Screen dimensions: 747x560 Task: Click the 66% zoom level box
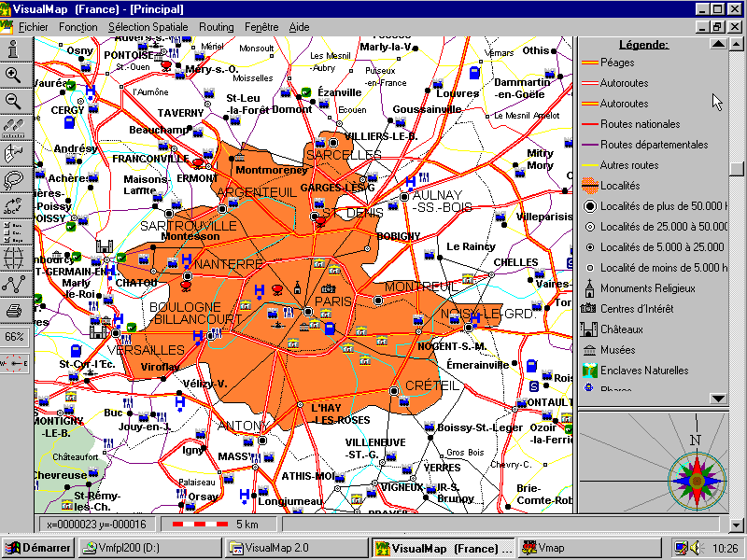pyautogui.click(x=15, y=337)
